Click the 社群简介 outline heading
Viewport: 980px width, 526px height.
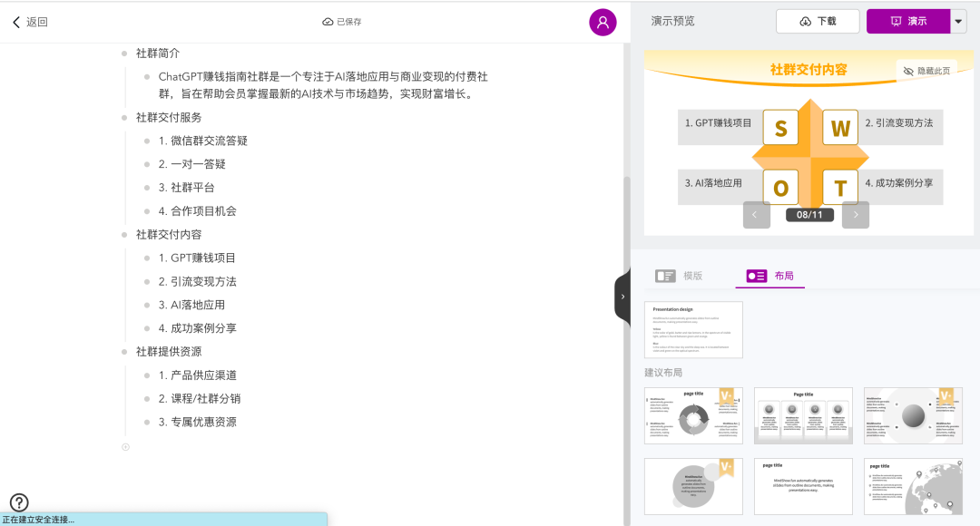click(x=158, y=54)
